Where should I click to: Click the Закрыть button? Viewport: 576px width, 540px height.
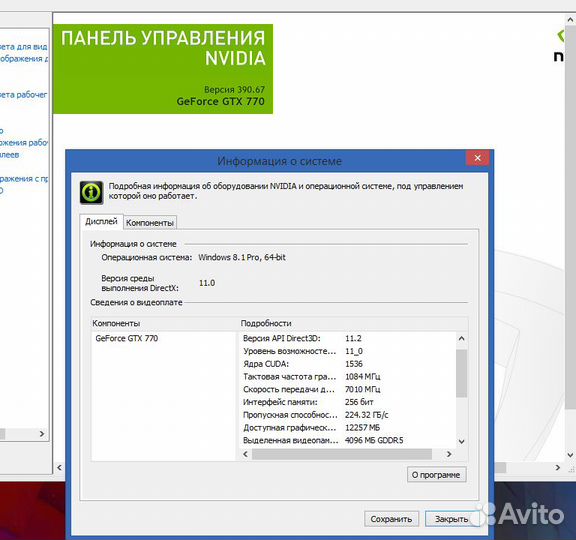452,519
